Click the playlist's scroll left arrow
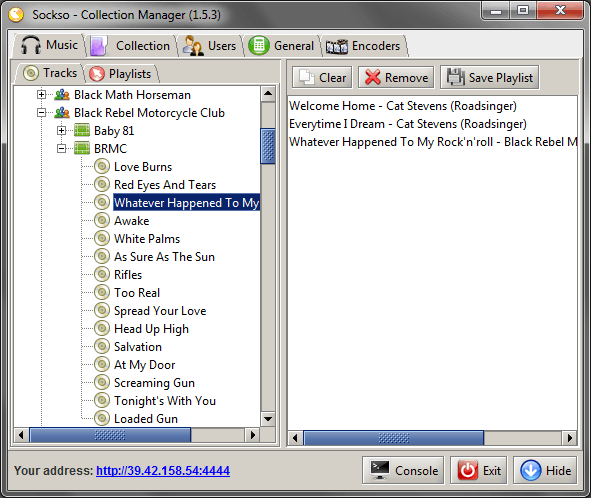591x498 pixels. pyautogui.click(x=295, y=438)
